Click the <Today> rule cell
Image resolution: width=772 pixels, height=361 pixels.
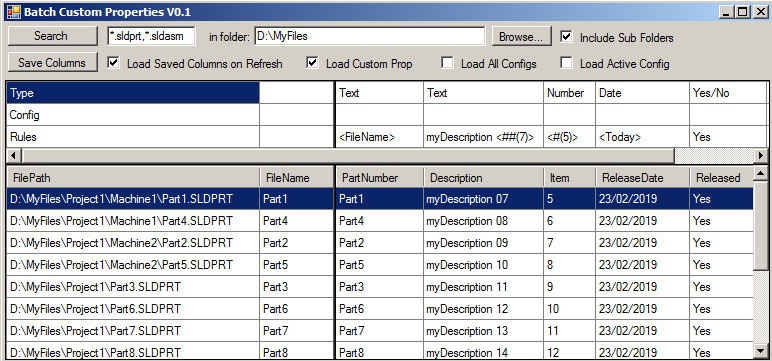[x=643, y=136]
